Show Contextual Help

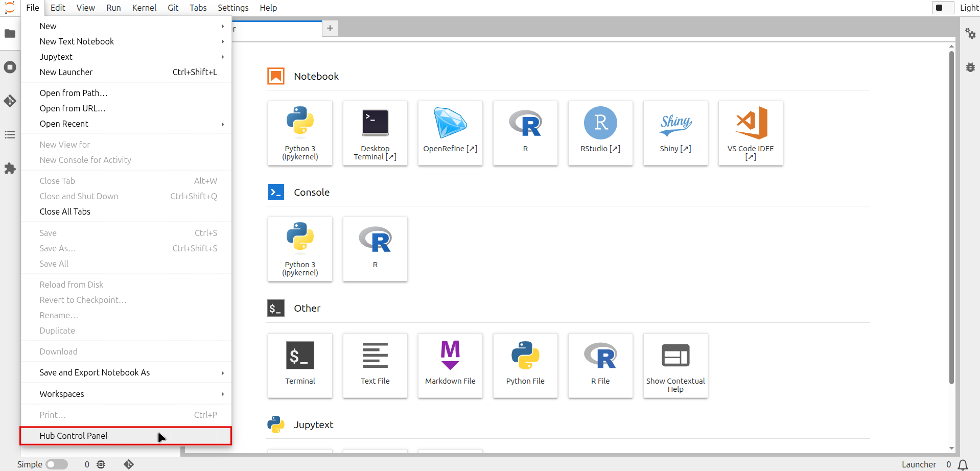point(675,366)
